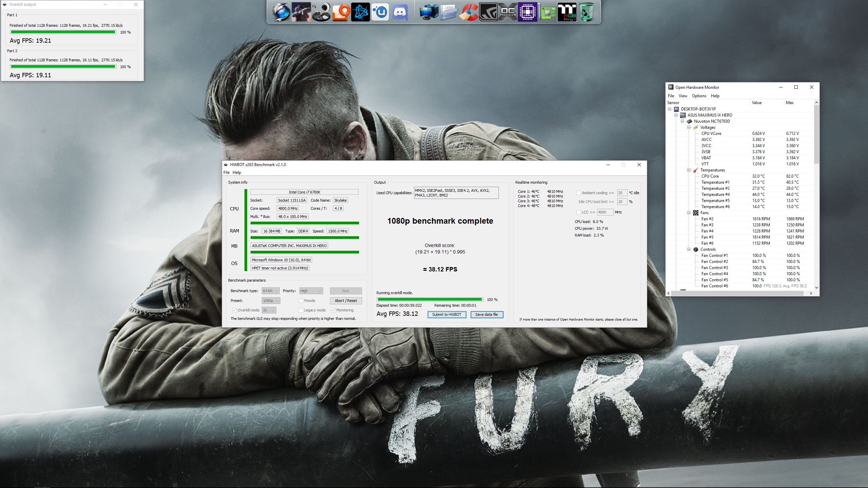The height and width of the screenshot is (488, 868).
Task: Click the Voltages lightning icon in Hardware Monitor
Action: (x=696, y=127)
